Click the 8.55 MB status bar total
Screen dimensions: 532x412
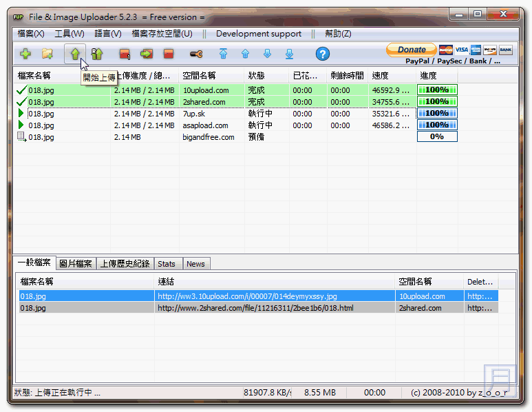click(320, 393)
